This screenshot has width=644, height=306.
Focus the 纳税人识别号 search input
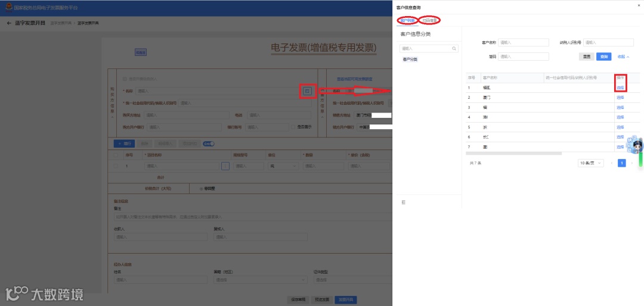[x=608, y=43]
